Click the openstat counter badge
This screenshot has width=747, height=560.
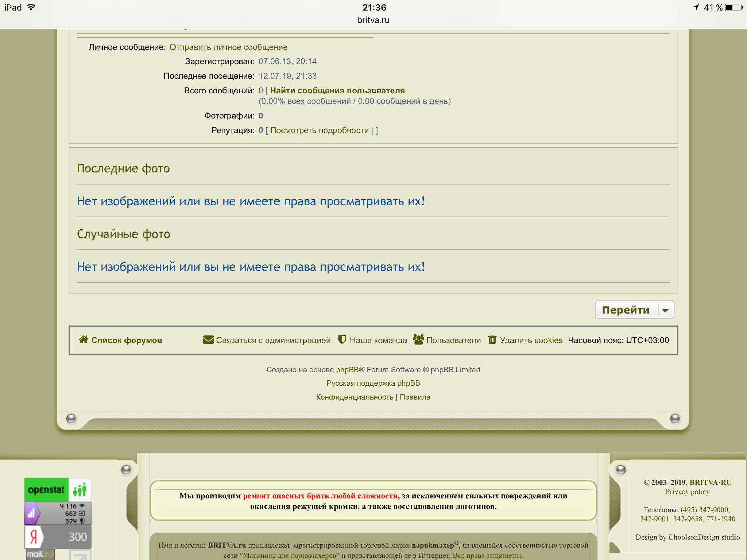tap(58, 490)
